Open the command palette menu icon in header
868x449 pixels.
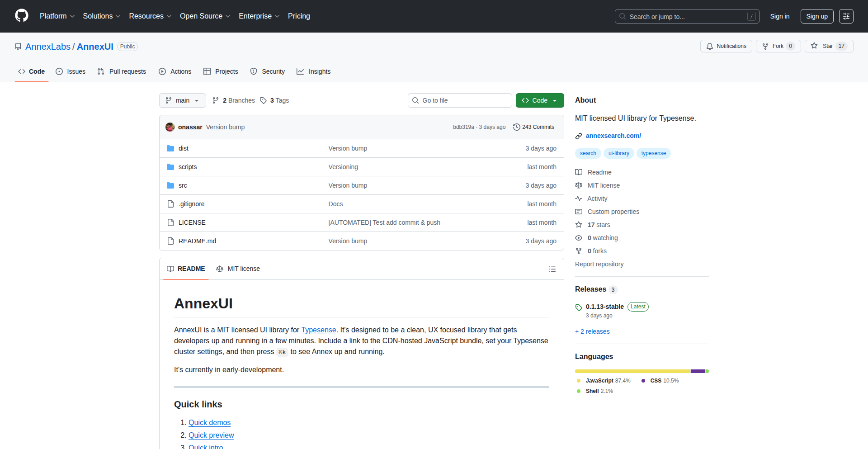click(846, 16)
